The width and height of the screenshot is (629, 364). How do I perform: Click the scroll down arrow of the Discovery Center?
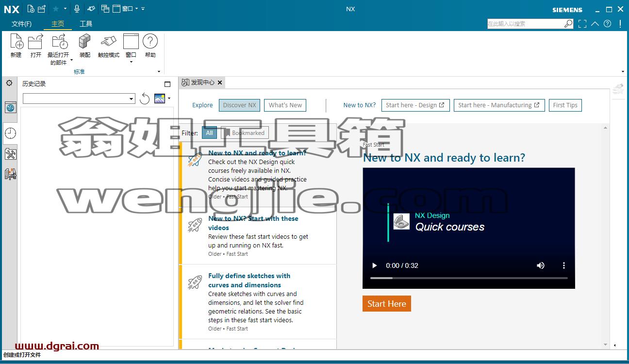pos(605,345)
